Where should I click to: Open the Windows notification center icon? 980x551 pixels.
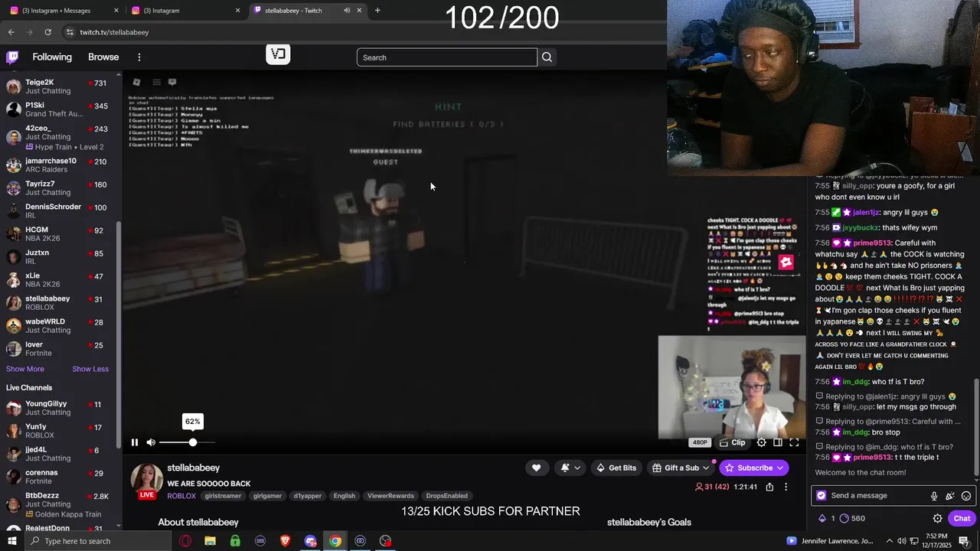coord(964,541)
